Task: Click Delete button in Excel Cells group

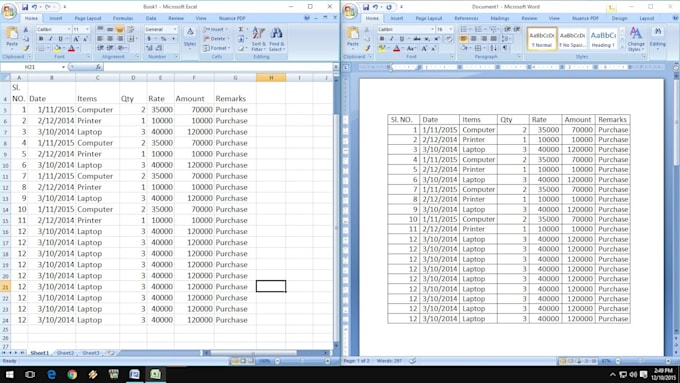Action: pos(216,39)
